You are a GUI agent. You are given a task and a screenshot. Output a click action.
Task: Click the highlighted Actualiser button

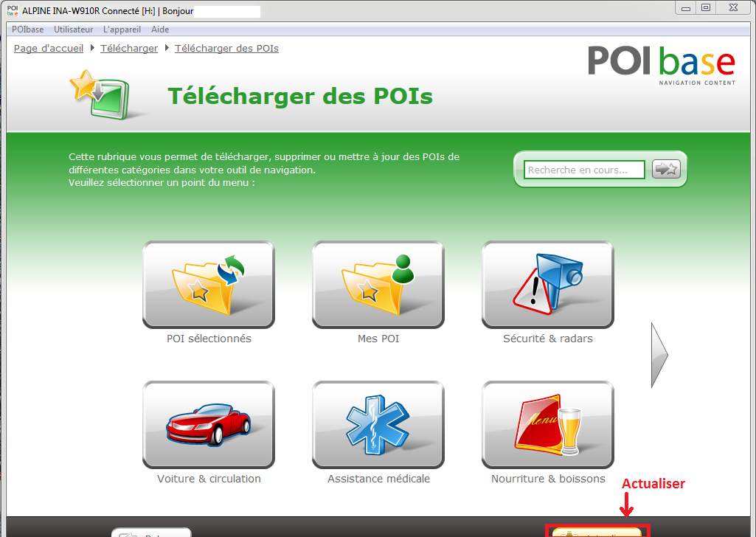click(x=598, y=531)
